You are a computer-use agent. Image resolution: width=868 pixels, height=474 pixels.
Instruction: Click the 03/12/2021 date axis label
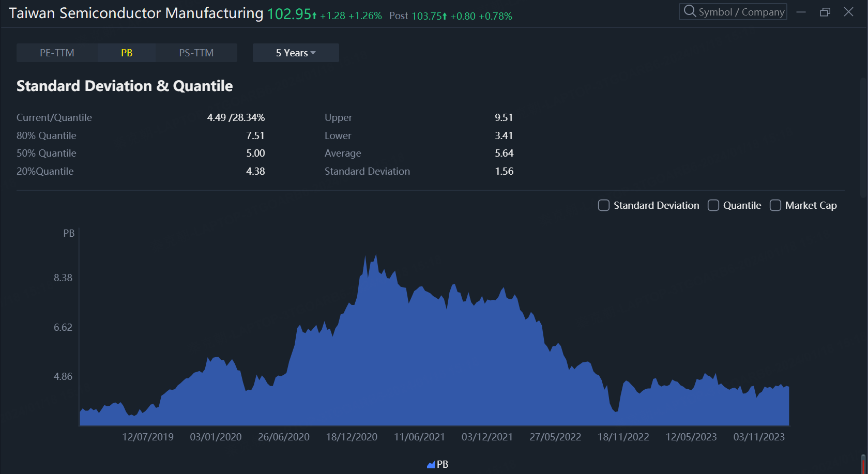(x=487, y=437)
